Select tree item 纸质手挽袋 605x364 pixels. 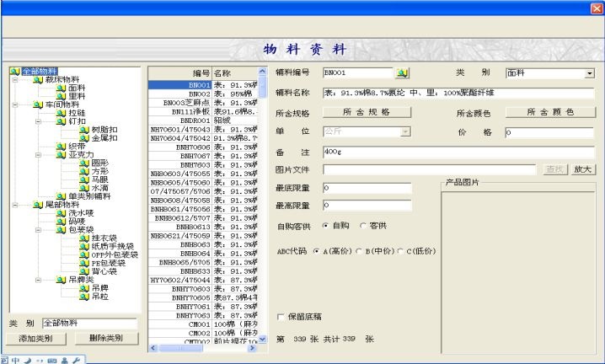(112, 247)
